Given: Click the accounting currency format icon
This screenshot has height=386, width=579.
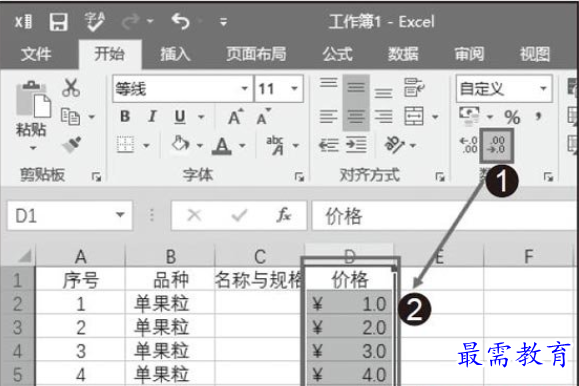Looking at the screenshot, I should point(469,115).
